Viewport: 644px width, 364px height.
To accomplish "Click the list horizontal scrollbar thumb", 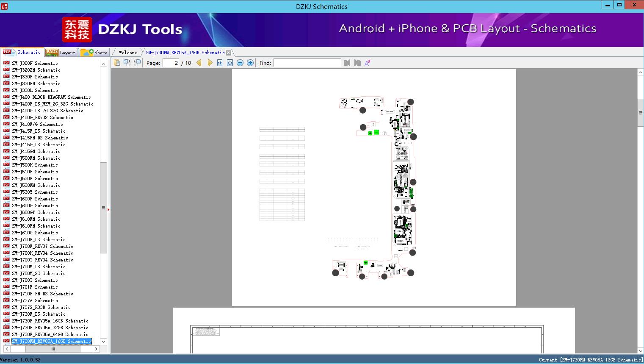I will pyautogui.click(x=53, y=349).
